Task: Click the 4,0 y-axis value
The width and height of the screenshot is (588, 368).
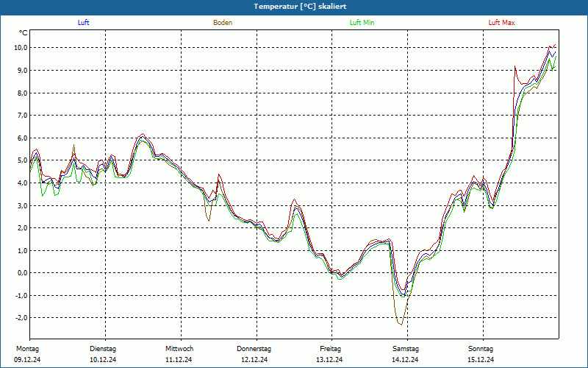Action: 23,183
